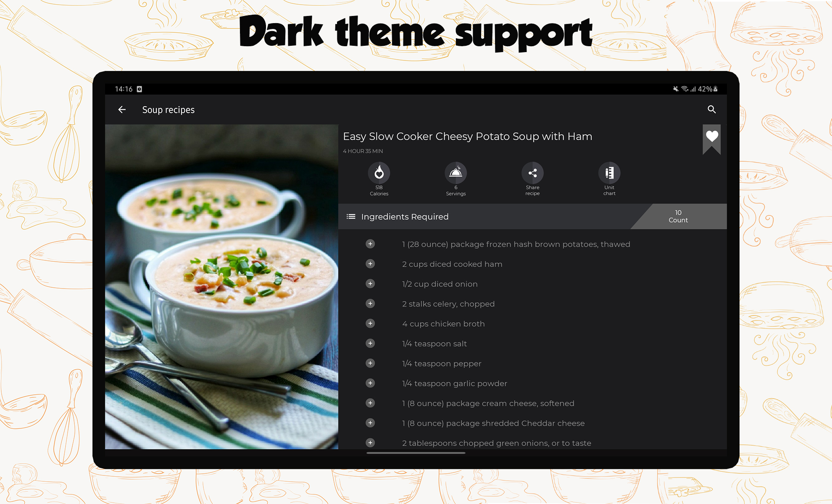
Task: Open the Unit chart icon
Action: [609, 173]
